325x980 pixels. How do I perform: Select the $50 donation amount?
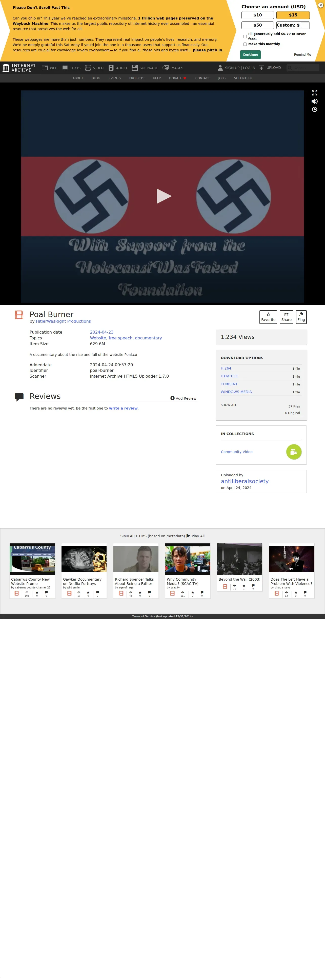tap(258, 25)
